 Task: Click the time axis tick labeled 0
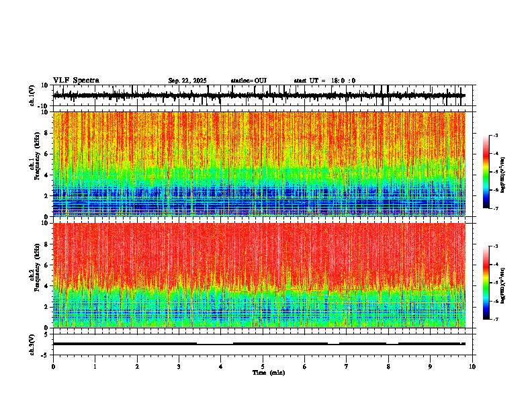coord(53,367)
